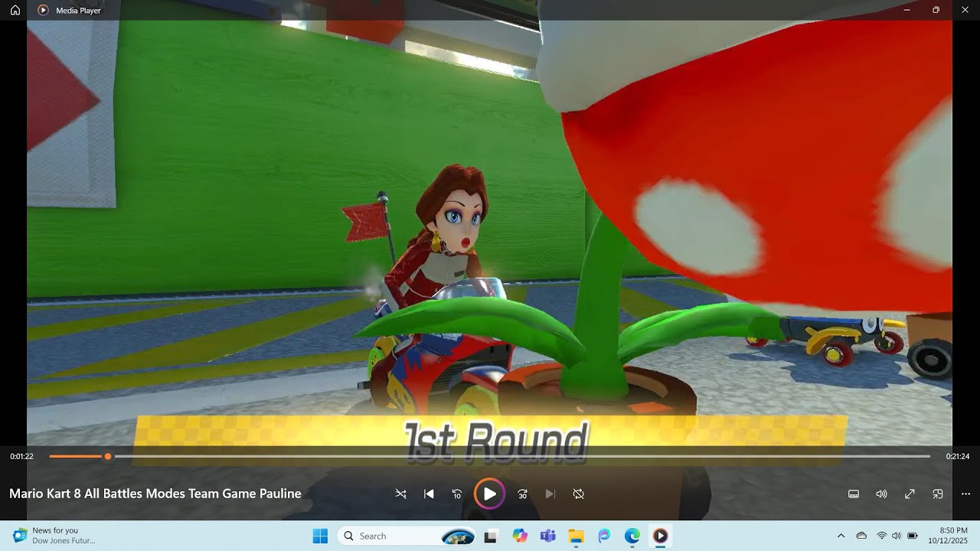Switch video to full screen
The height and width of the screenshot is (551, 980).
910,494
